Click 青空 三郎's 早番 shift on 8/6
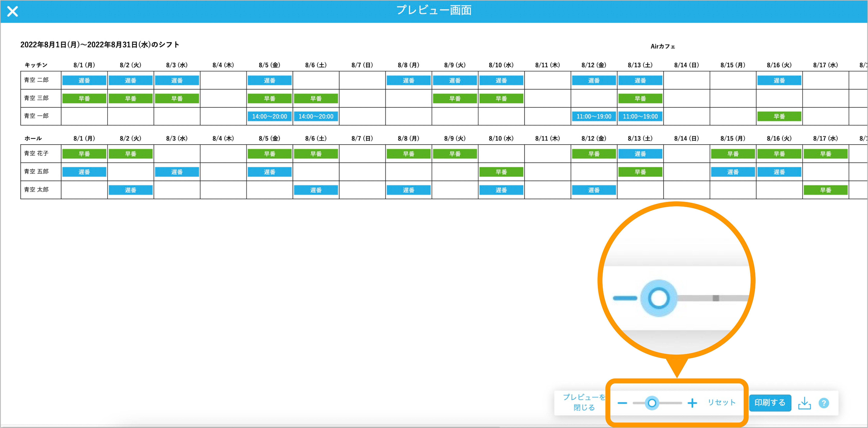 316,99
